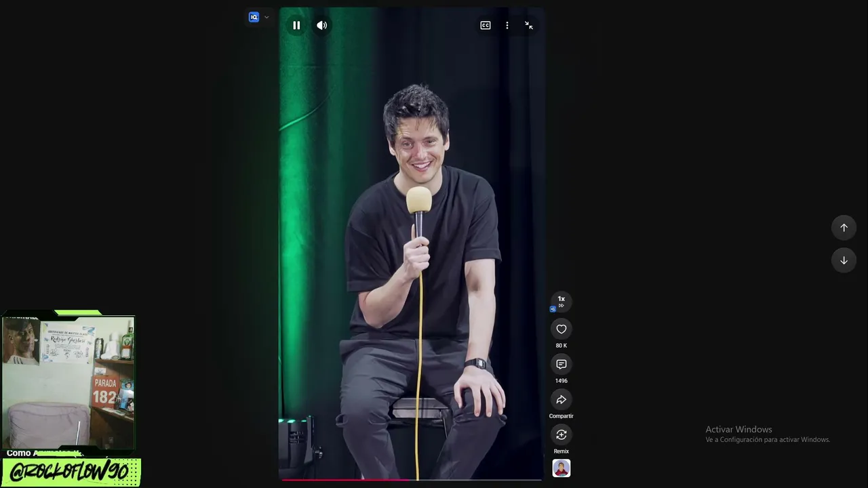Open the comments panel
The height and width of the screenshot is (488, 868).
[561, 365]
